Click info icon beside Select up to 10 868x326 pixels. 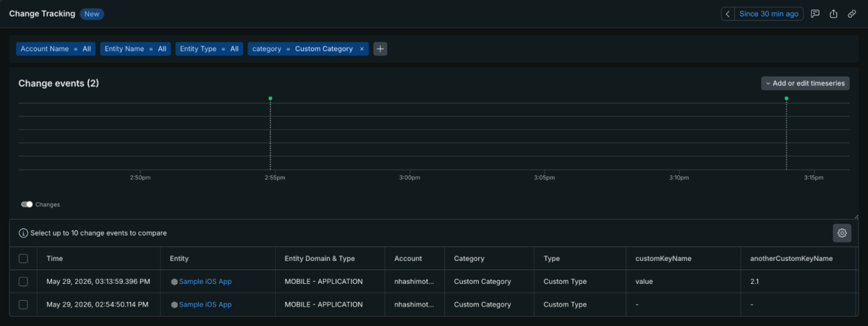[x=23, y=233]
